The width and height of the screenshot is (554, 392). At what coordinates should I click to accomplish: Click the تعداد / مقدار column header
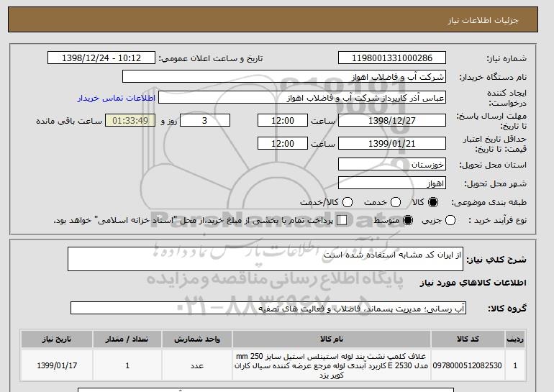[127, 339]
